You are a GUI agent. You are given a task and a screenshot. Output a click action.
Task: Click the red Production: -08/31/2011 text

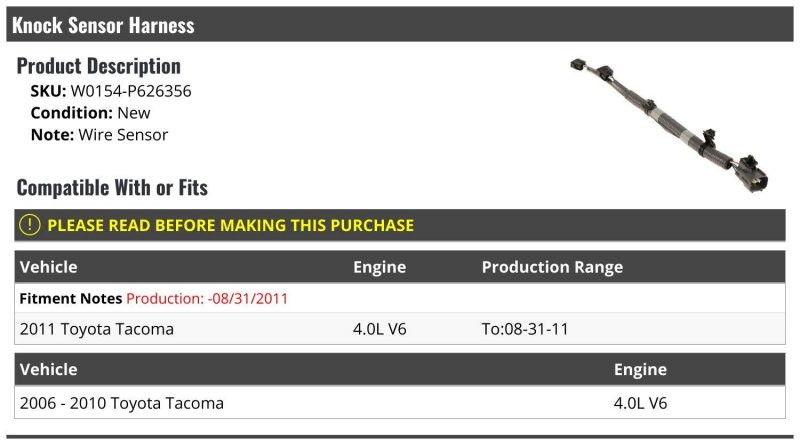click(x=208, y=298)
